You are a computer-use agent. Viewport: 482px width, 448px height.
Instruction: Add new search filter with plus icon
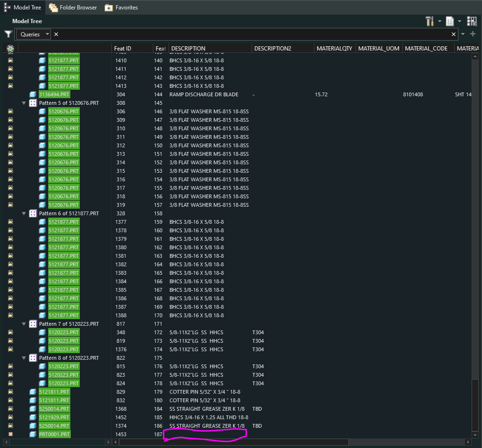(473, 34)
